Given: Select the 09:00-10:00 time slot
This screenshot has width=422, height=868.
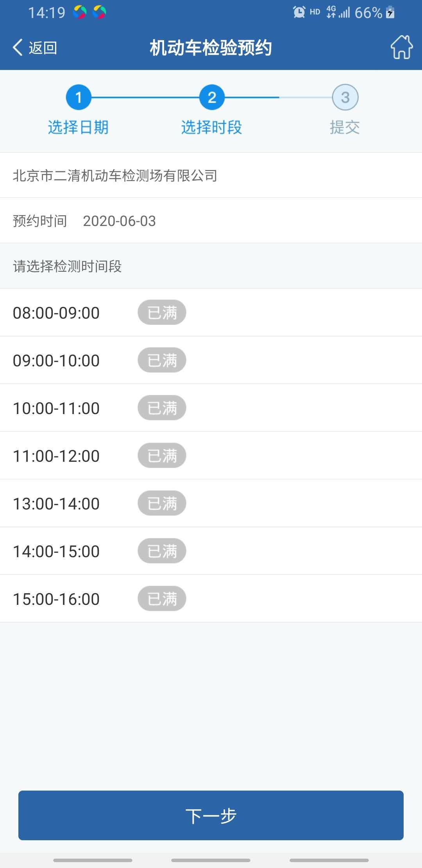Looking at the screenshot, I should click(56, 360).
